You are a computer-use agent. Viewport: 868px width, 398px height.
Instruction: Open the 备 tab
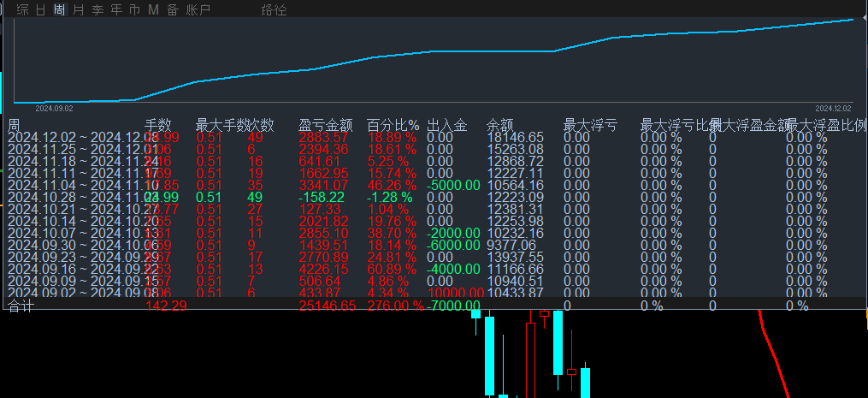coord(173,9)
